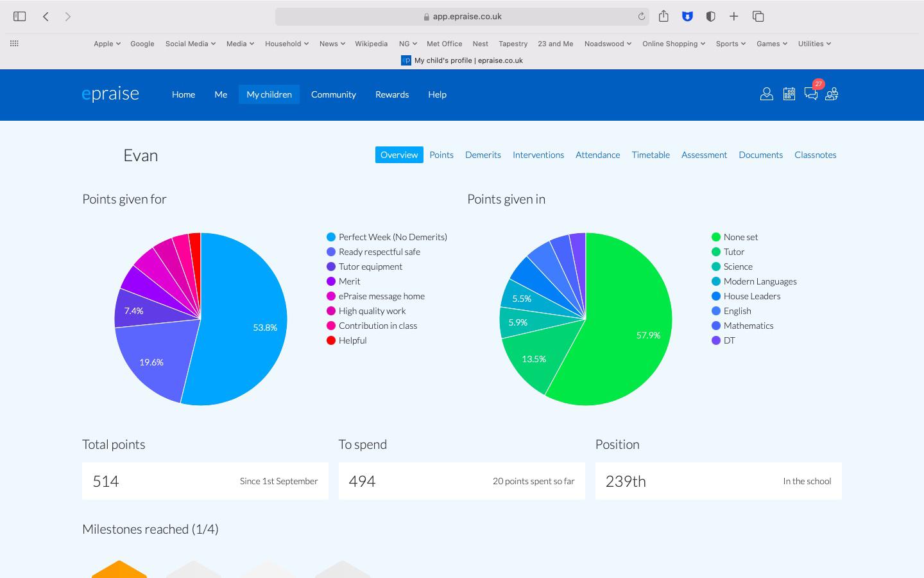
Task: Switch to the Attendance tab
Action: pyautogui.click(x=598, y=155)
